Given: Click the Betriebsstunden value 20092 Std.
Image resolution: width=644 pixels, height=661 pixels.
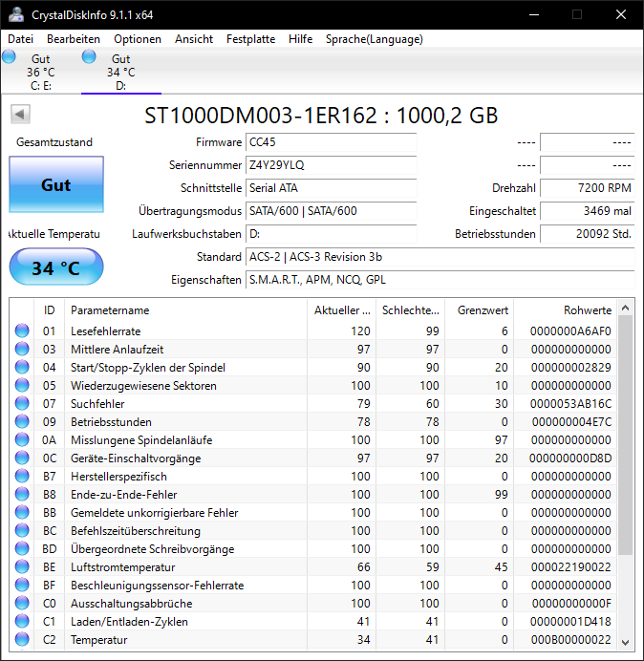Looking at the screenshot, I should [x=587, y=233].
